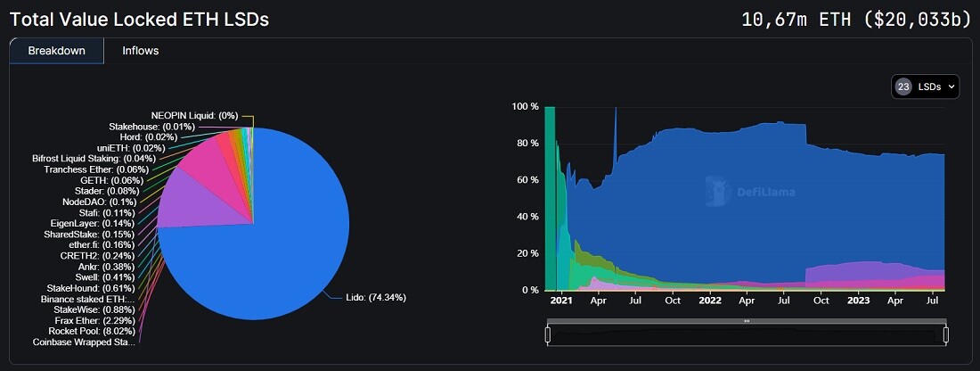Click the 2023 x-axis label

pyautogui.click(x=857, y=301)
